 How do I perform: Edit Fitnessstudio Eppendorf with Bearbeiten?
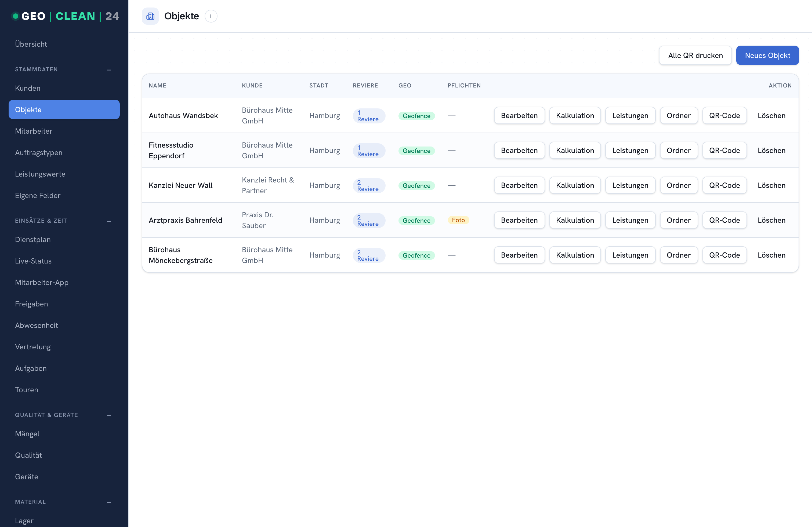tap(519, 150)
